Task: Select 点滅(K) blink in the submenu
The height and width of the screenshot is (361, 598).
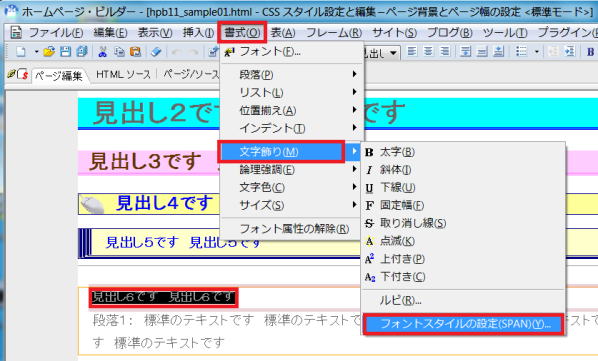Action: (x=463, y=241)
